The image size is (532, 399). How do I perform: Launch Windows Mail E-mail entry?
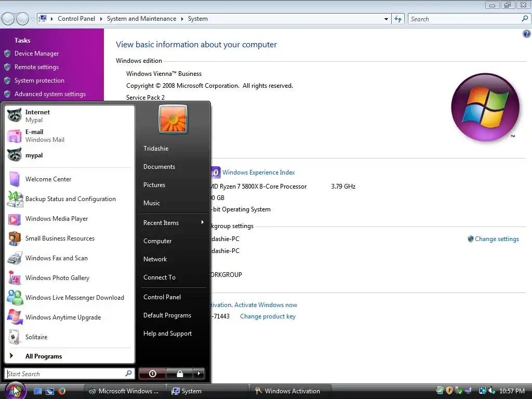70,136
